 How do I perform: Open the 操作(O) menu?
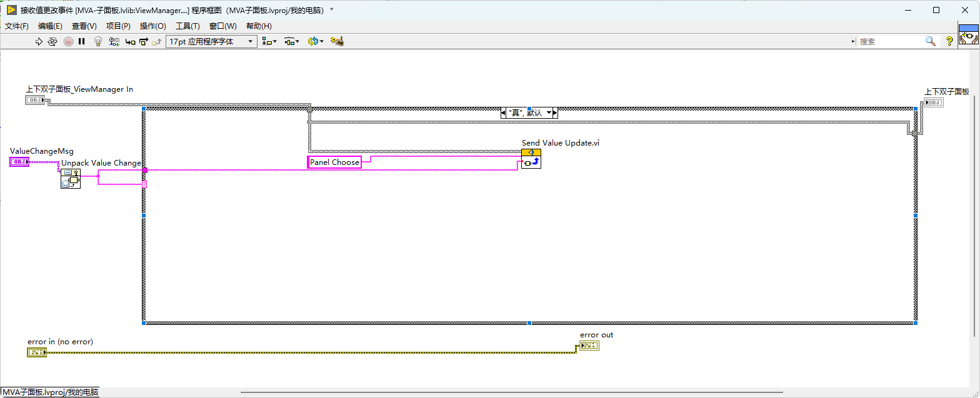tap(152, 26)
